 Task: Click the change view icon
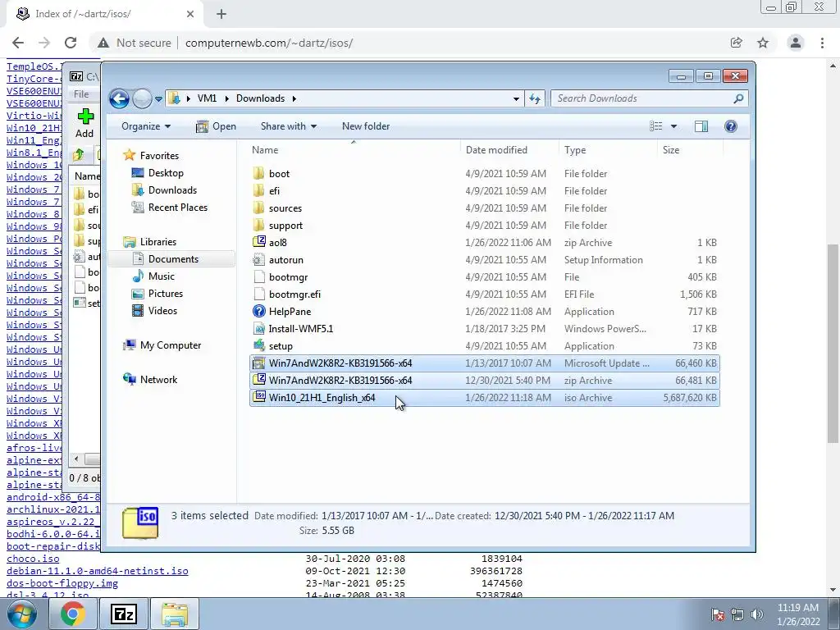[656, 126]
